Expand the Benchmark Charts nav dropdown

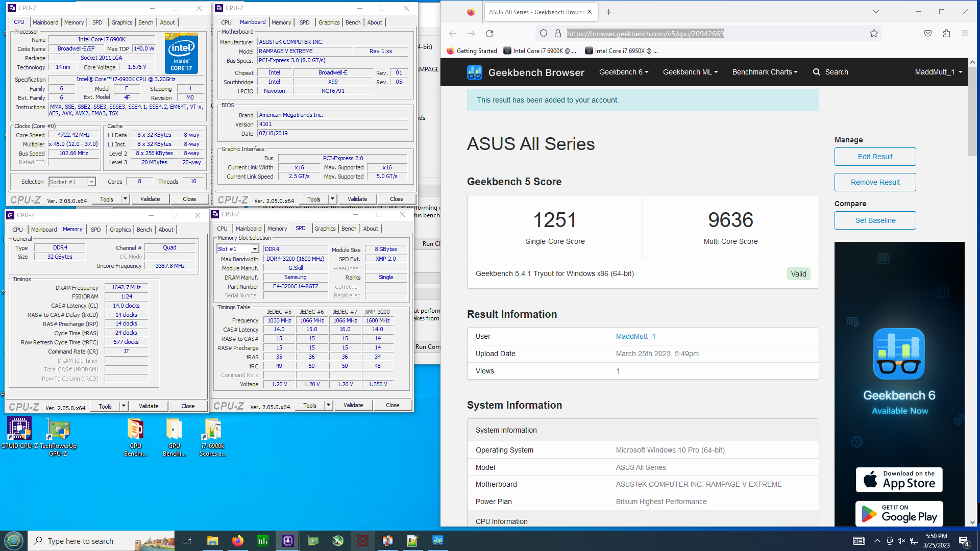tap(765, 72)
